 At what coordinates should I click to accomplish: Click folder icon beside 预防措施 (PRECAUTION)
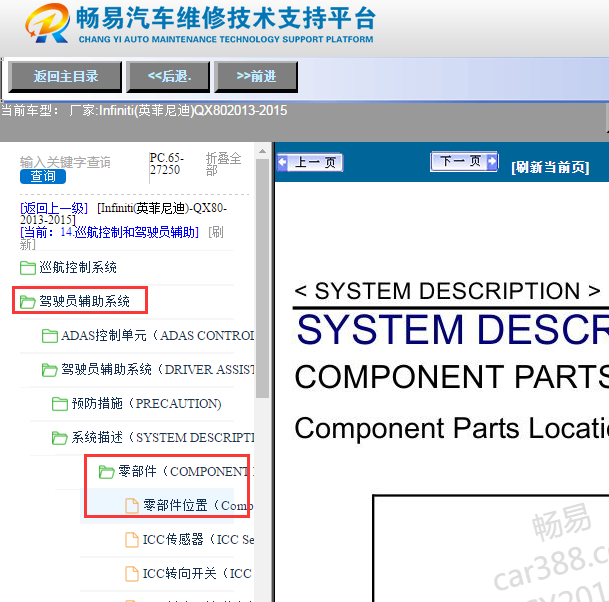[x=59, y=404]
